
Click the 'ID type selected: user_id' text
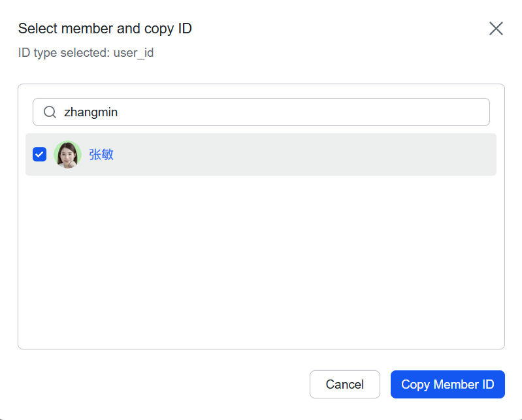[86, 53]
